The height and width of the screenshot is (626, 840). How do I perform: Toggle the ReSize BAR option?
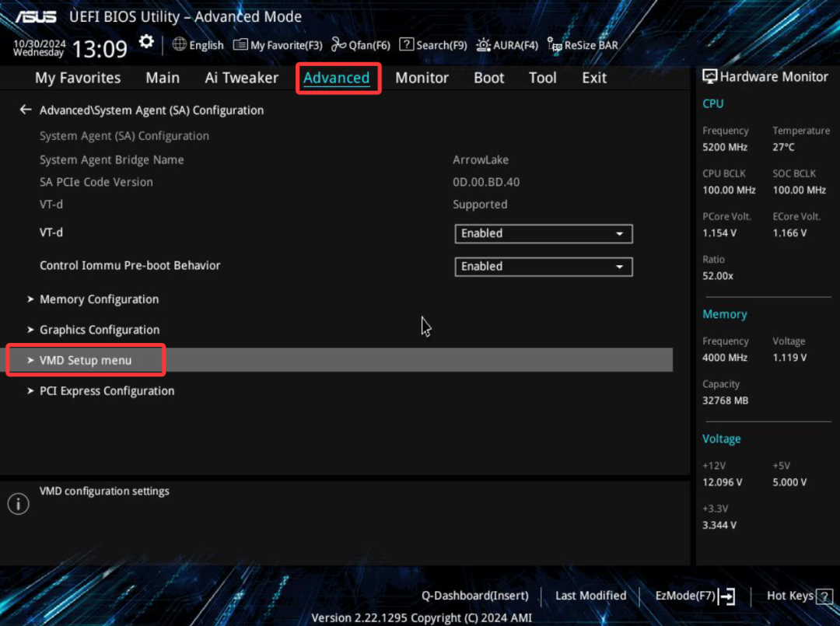click(x=583, y=45)
